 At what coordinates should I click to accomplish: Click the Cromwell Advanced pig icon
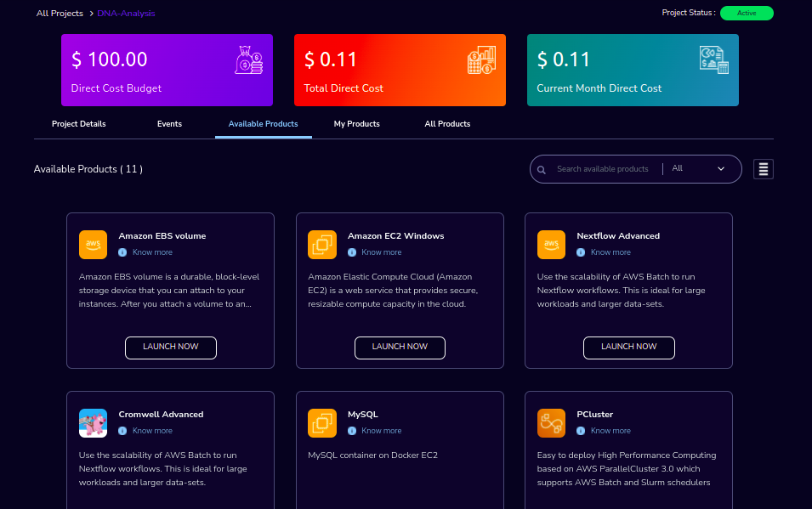point(94,423)
